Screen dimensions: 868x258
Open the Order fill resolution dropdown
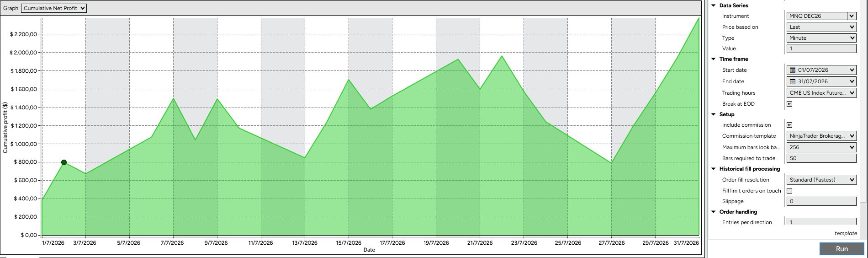821,180
